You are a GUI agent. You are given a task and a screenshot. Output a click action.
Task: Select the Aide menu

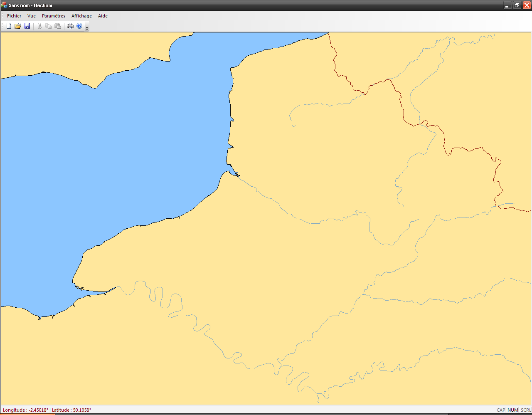tap(103, 16)
